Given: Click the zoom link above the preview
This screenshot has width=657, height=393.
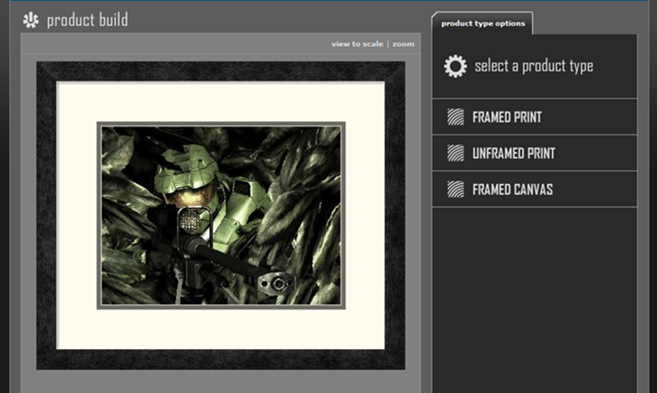Looking at the screenshot, I should click(x=403, y=44).
